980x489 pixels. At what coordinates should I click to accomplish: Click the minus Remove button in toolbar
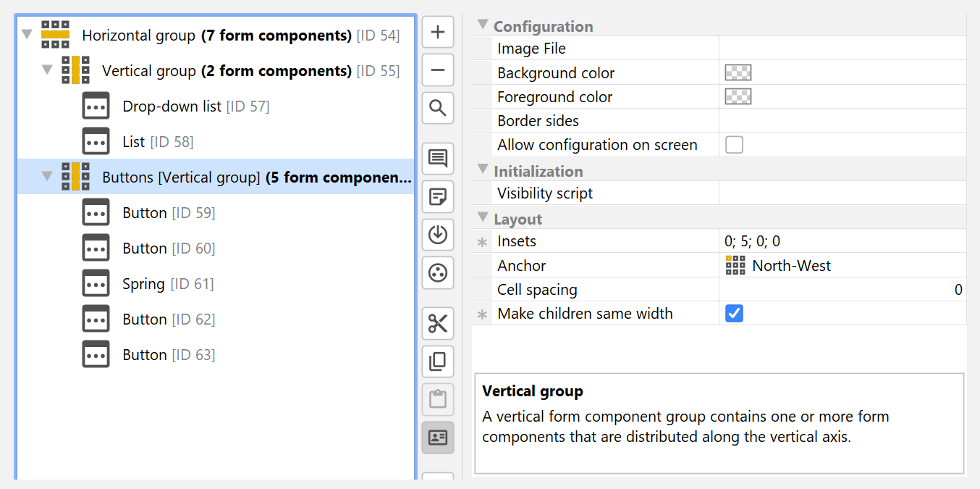(438, 70)
